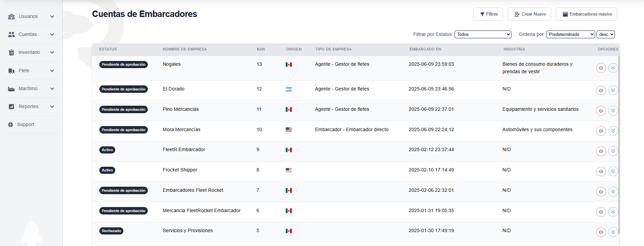644x246 pixels.
Task: Click eye icon for Servicios y Provisiones
Action: tap(601, 232)
